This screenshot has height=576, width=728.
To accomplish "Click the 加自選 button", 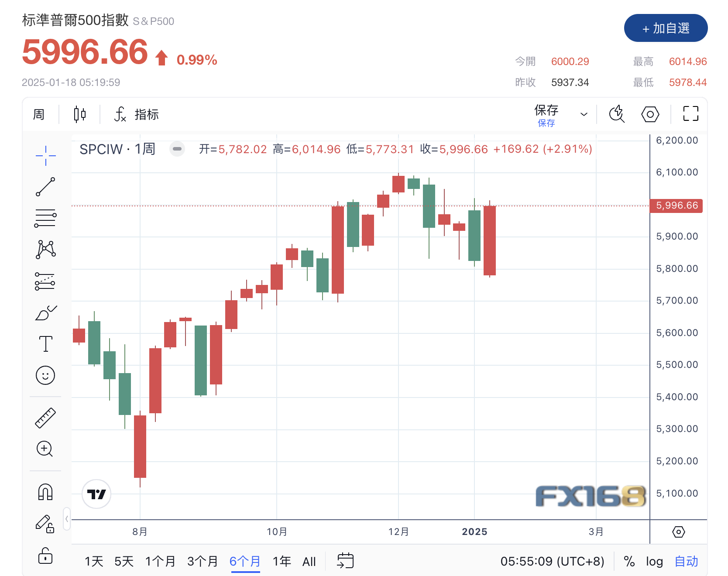I will pos(666,28).
